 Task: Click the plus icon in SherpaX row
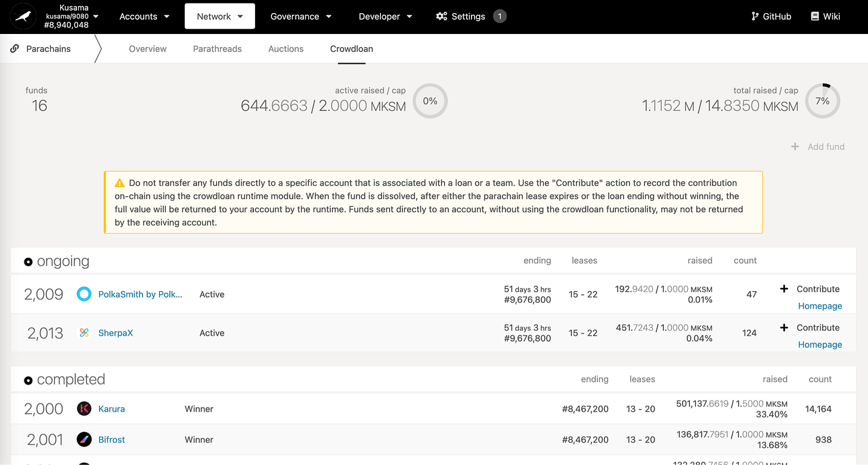(x=784, y=328)
